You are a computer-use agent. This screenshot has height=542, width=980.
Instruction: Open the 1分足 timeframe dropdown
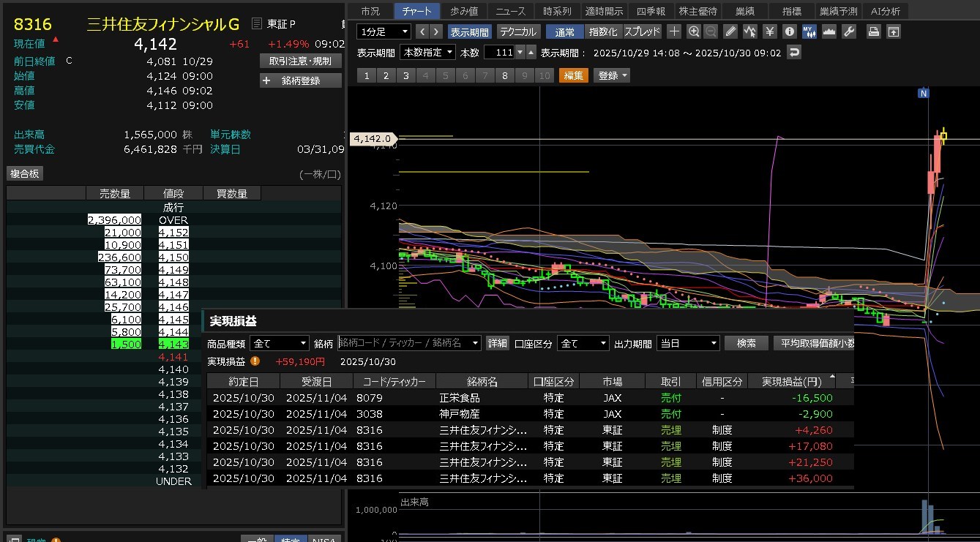pyautogui.click(x=384, y=31)
